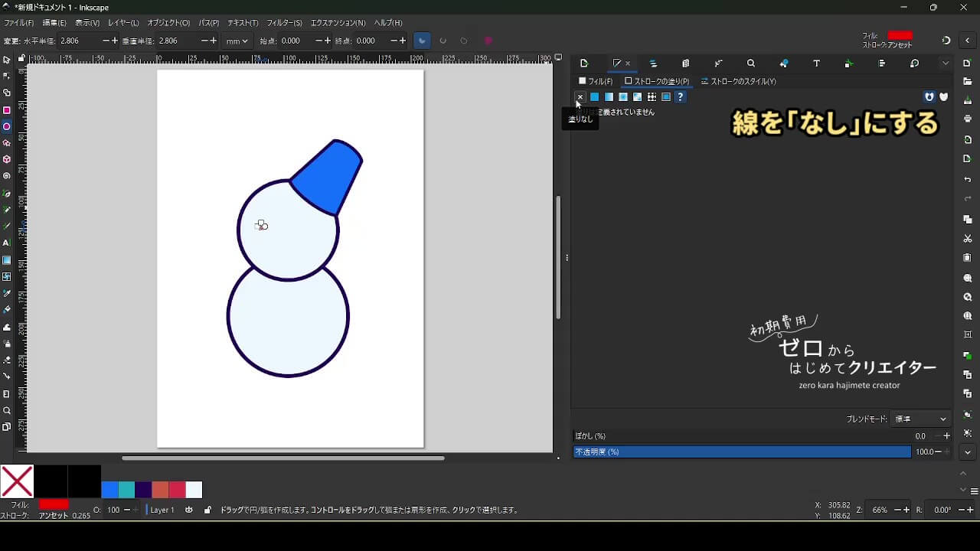Image resolution: width=980 pixels, height=551 pixels.
Task: Click the 'No paint' X button
Action: tap(580, 97)
